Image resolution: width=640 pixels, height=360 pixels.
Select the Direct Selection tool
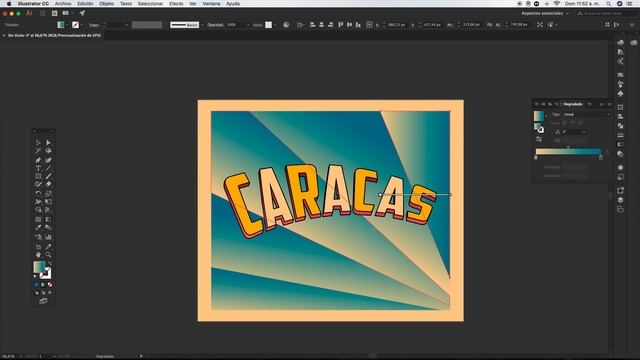(x=48, y=142)
